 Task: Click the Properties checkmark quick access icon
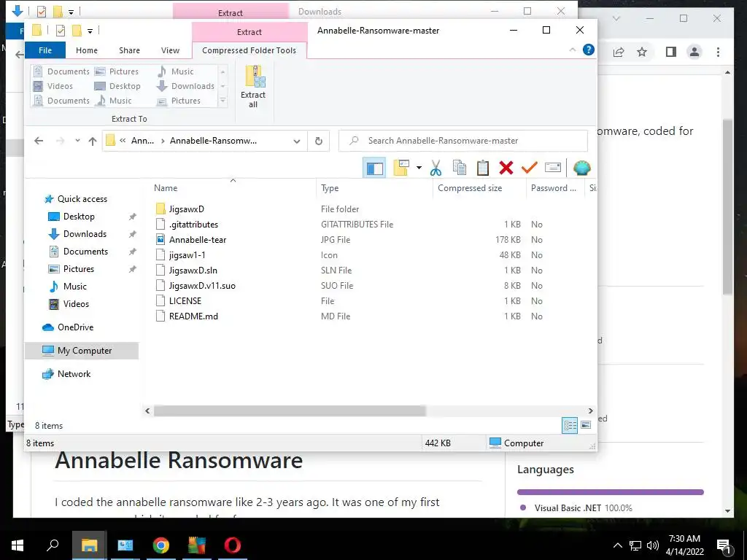click(61, 31)
